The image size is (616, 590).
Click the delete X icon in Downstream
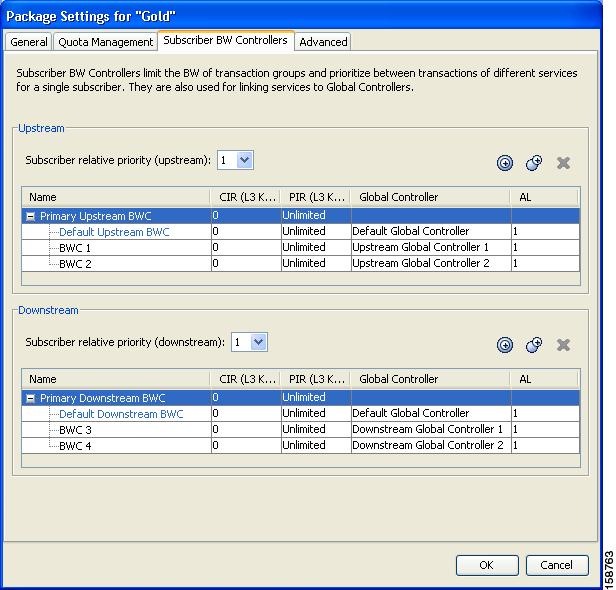click(563, 345)
